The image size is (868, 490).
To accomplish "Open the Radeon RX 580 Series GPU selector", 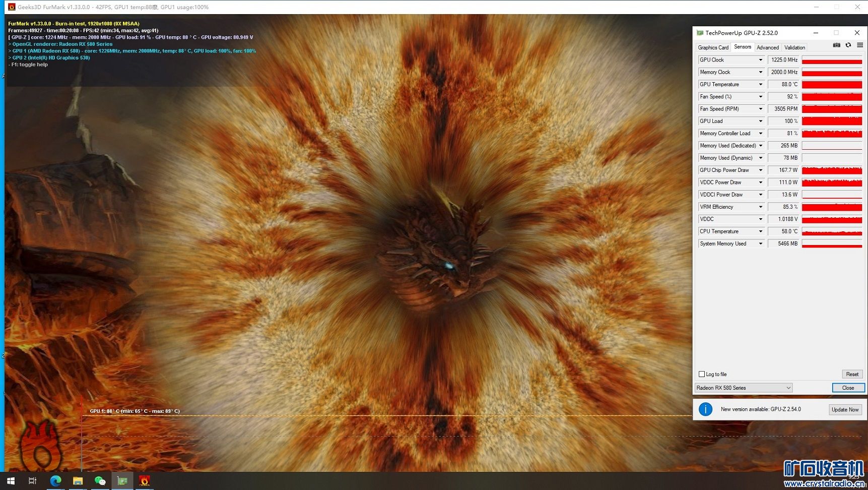I will pos(744,388).
